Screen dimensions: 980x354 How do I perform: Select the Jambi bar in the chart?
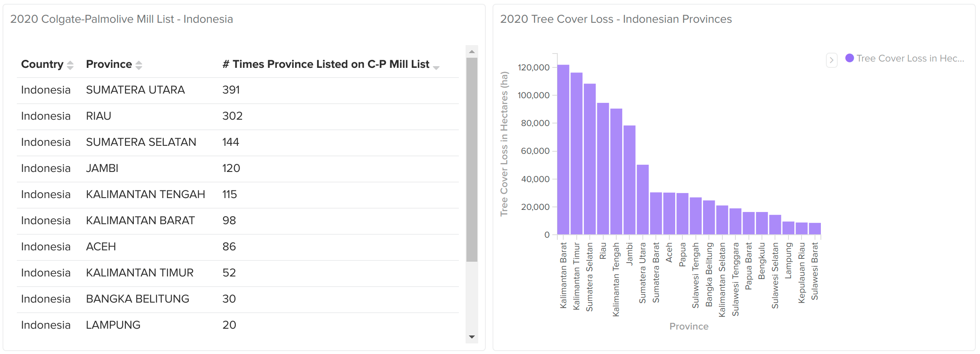[x=629, y=180]
